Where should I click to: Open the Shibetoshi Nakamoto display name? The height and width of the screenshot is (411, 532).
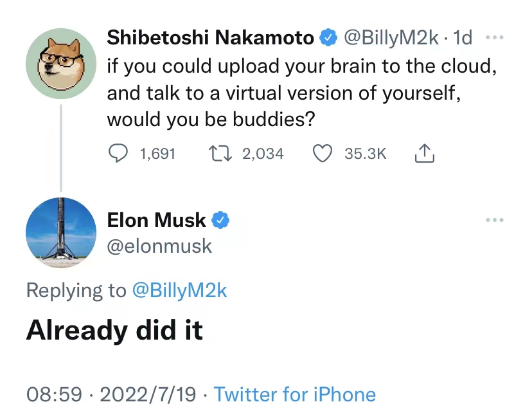(211, 39)
